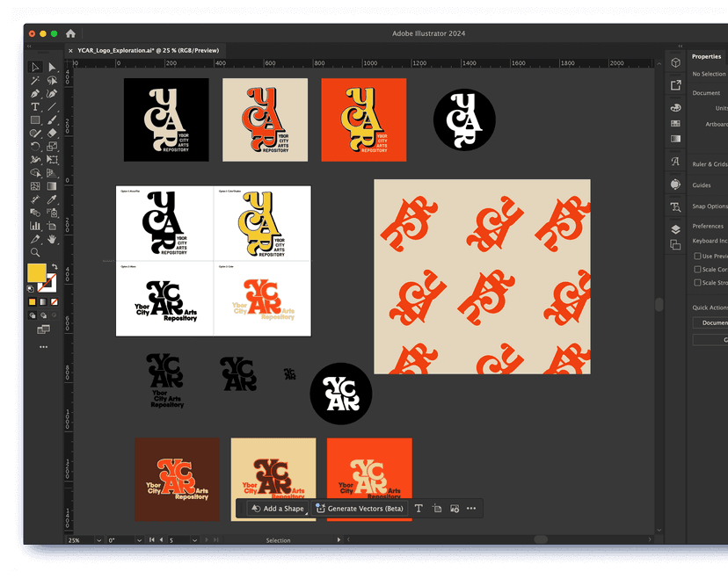Change screen mode button
Screen dimensions: 728x586
click(x=44, y=329)
